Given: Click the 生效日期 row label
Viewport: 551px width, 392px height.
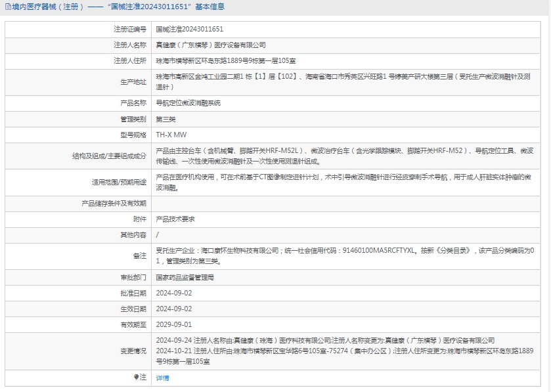Looking at the screenshot, I should [x=133, y=309].
